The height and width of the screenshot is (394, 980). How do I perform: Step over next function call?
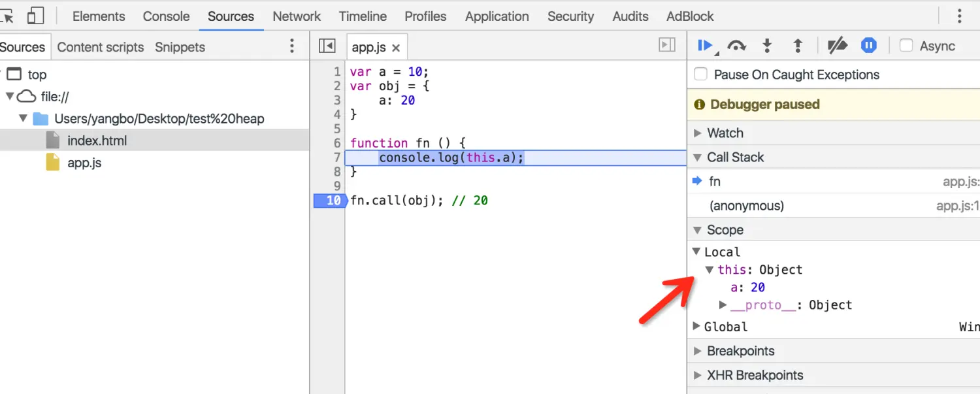tap(736, 46)
